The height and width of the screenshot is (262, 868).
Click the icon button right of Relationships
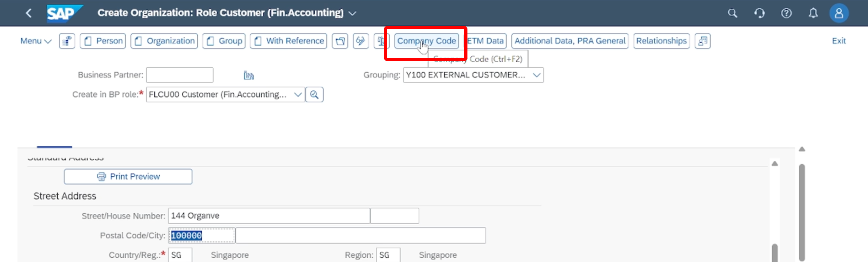coord(702,41)
